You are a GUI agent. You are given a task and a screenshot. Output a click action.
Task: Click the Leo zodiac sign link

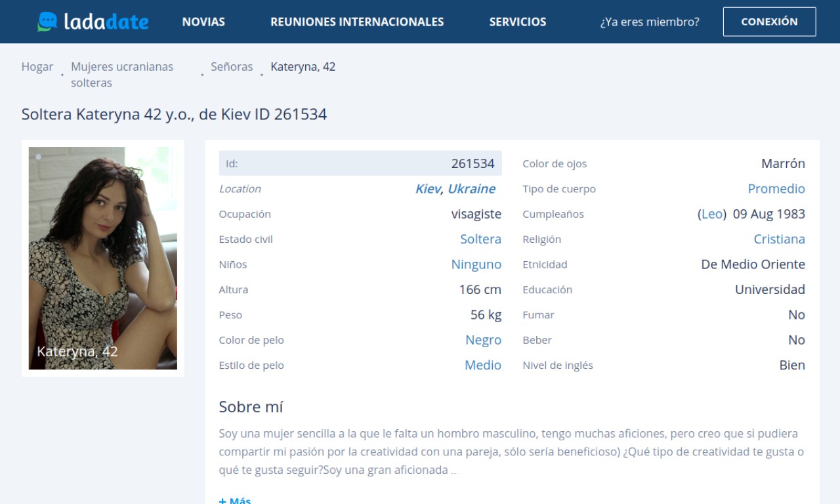pos(711,215)
